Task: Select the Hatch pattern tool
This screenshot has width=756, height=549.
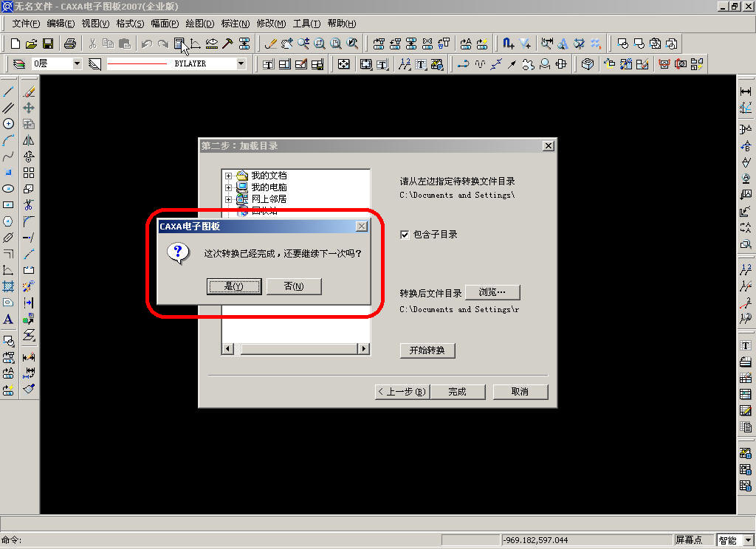Action: point(8,286)
